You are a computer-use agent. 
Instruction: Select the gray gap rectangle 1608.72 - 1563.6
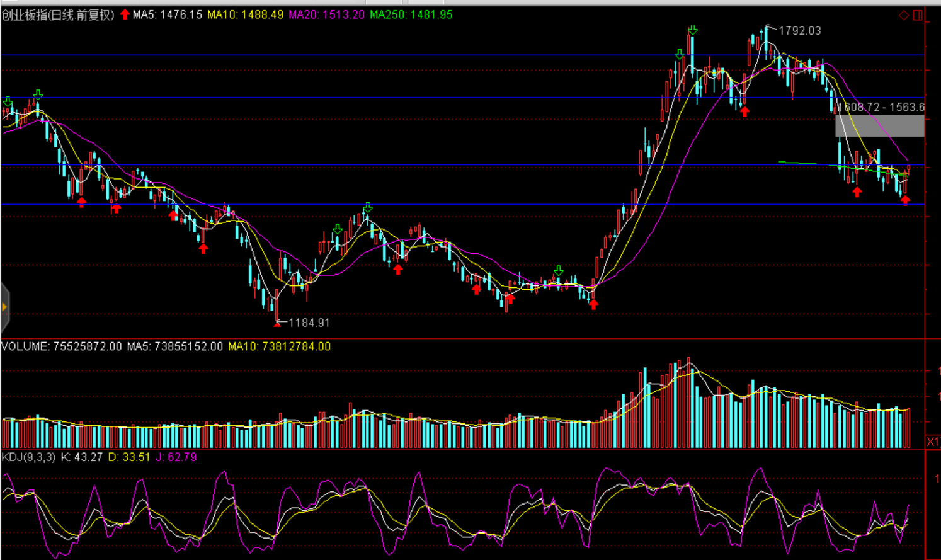tap(879, 126)
